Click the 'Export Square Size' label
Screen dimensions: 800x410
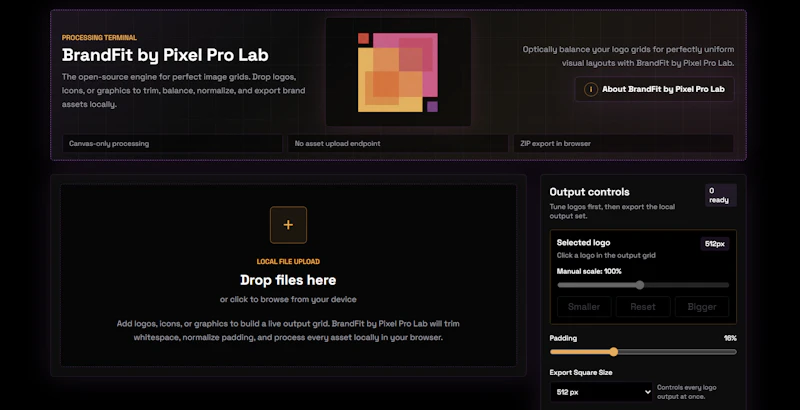tap(581, 373)
